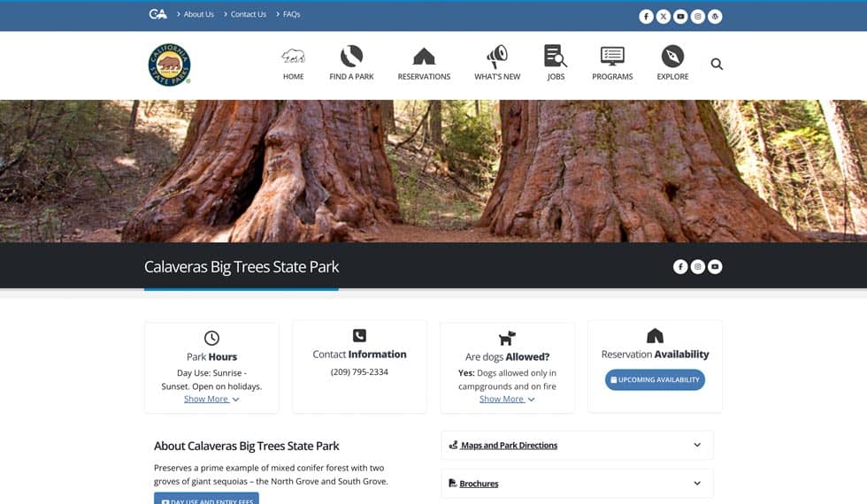
Task: Click the CA.gov logo in top bar
Action: 157,14
